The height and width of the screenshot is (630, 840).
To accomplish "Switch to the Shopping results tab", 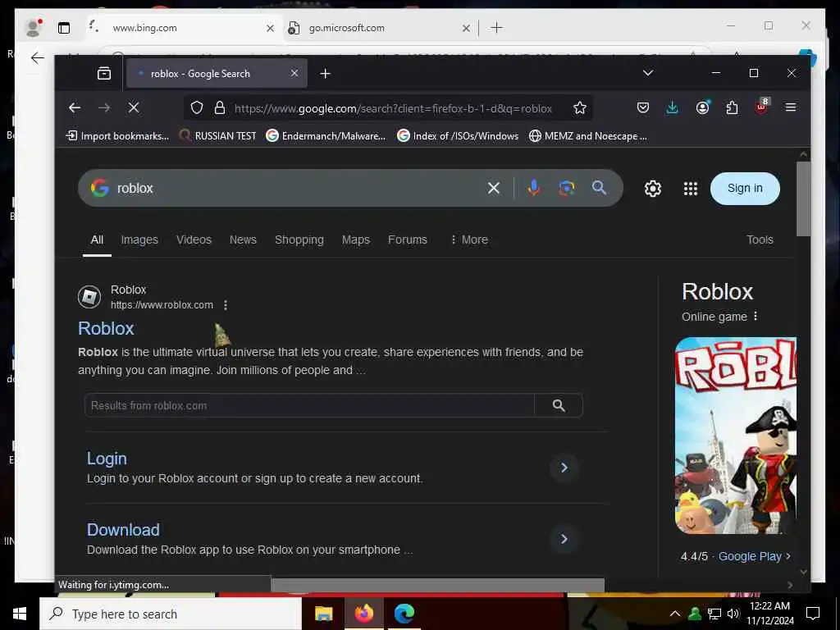I will pyautogui.click(x=299, y=240).
